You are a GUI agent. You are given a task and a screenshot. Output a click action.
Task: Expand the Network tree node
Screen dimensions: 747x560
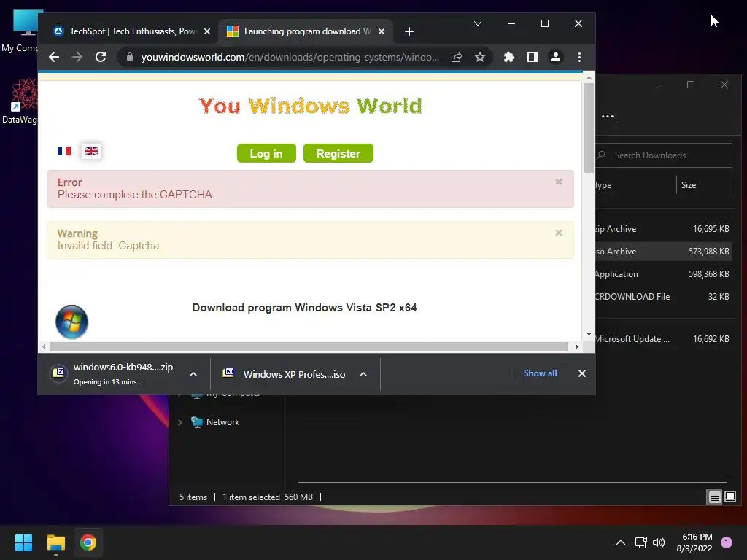click(180, 422)
